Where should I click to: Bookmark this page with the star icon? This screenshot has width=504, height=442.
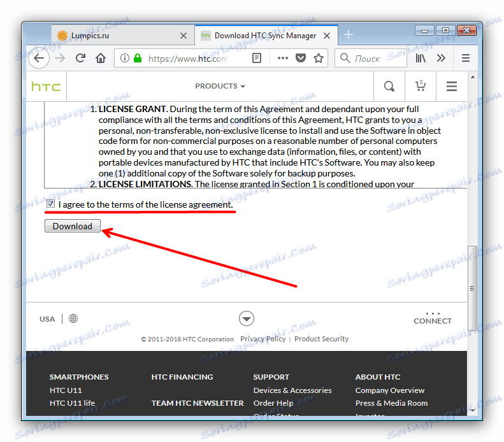click(319, 58)
